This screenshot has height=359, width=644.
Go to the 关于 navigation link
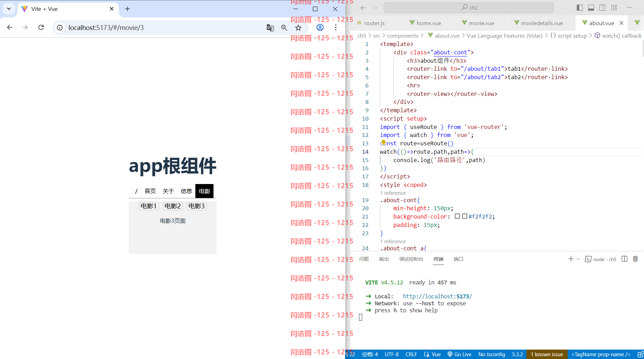pos(168,191)
